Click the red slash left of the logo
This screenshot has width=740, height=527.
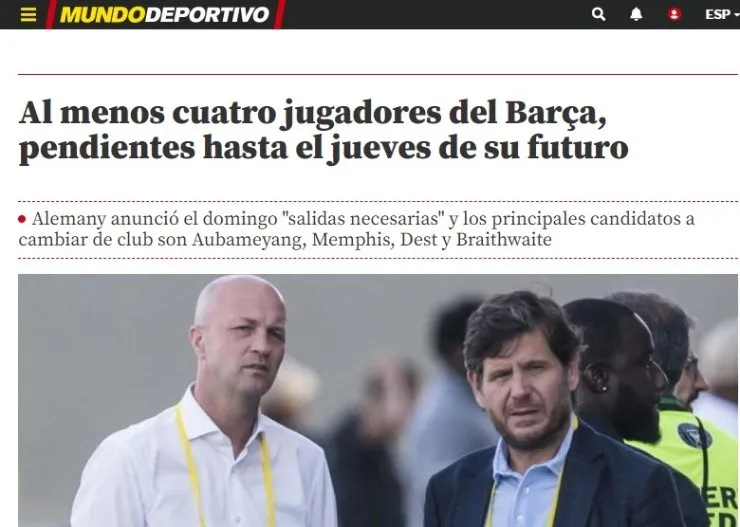[51, 14]
